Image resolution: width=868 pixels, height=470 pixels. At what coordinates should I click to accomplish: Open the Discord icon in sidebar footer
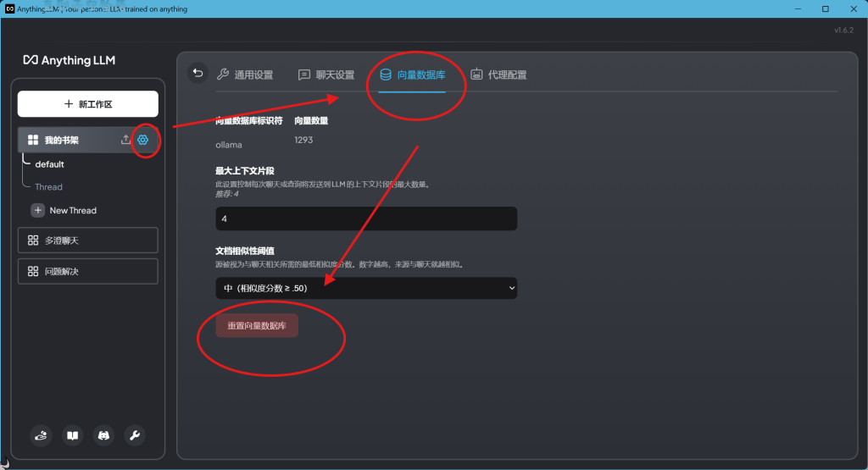click(103, 436)
